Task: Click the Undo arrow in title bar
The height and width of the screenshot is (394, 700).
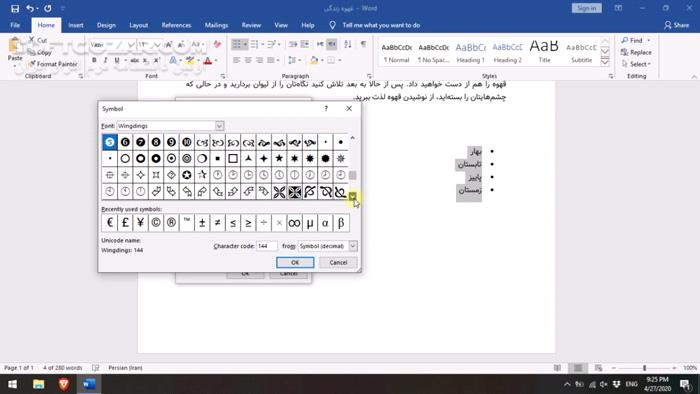Action: click(29, 8)
